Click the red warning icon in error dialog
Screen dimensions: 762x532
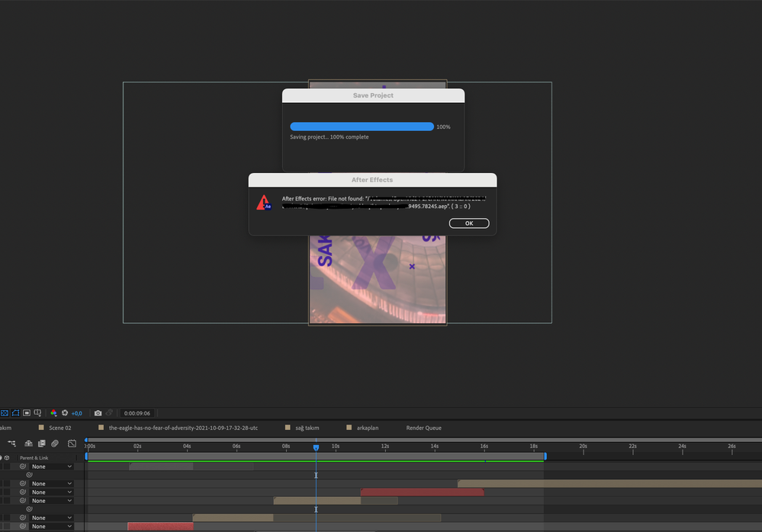[264, 203]
